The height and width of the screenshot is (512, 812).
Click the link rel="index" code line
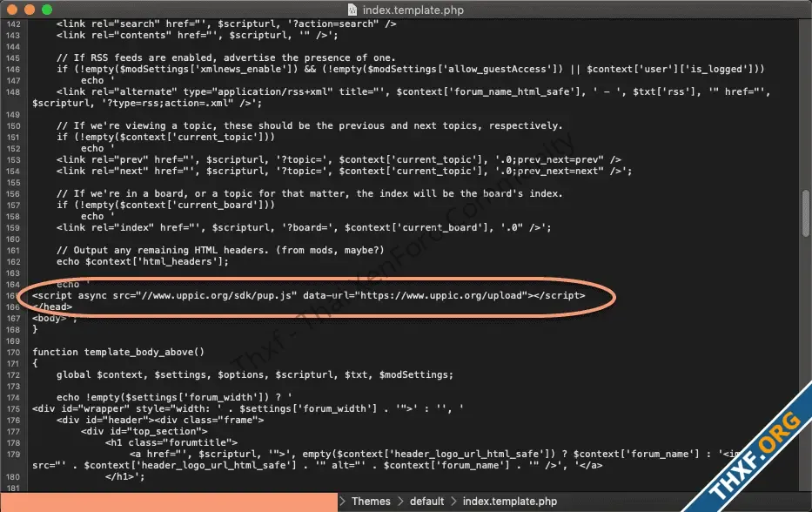click(304, 227)
